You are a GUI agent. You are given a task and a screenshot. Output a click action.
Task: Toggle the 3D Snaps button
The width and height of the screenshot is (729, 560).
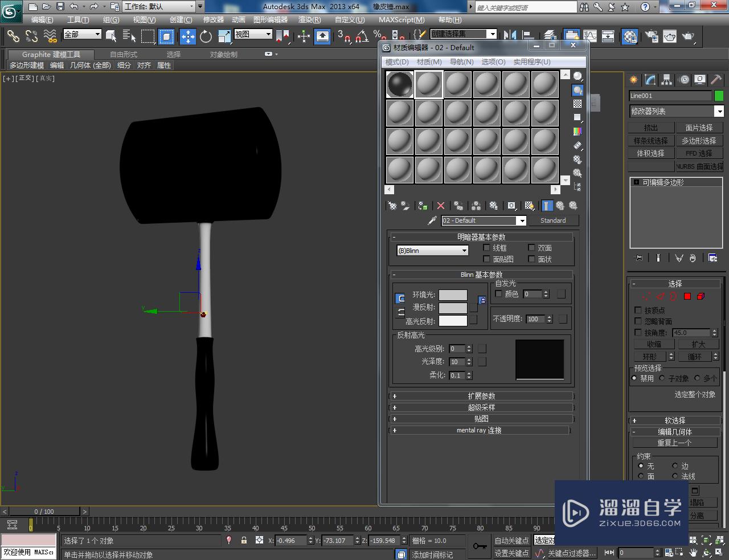(343, 36)
